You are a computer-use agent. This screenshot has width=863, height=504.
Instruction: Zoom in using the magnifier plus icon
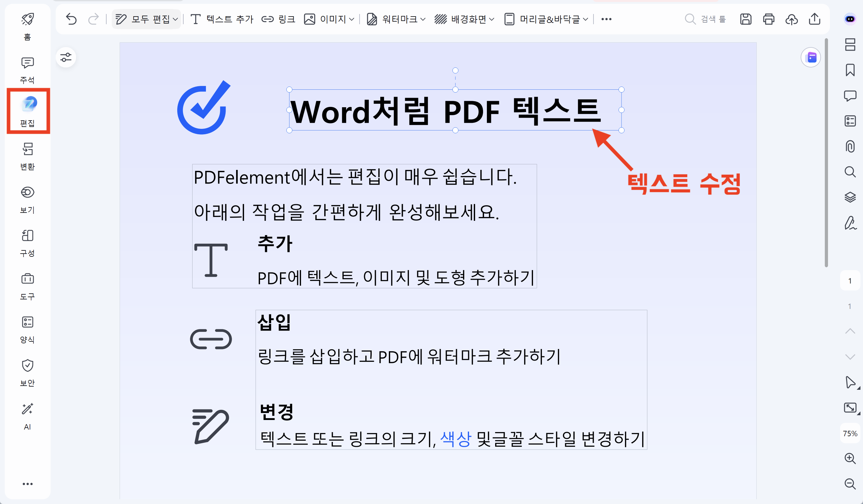click(x=850, y=458)
